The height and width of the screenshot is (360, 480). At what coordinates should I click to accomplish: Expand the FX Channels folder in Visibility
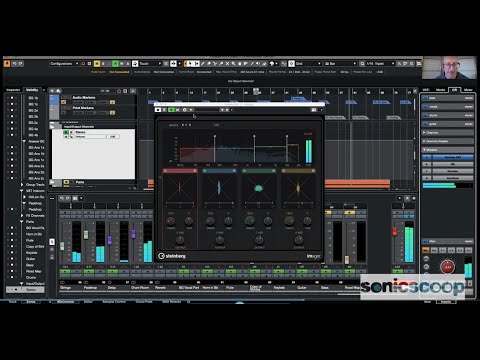pos(22,215)
